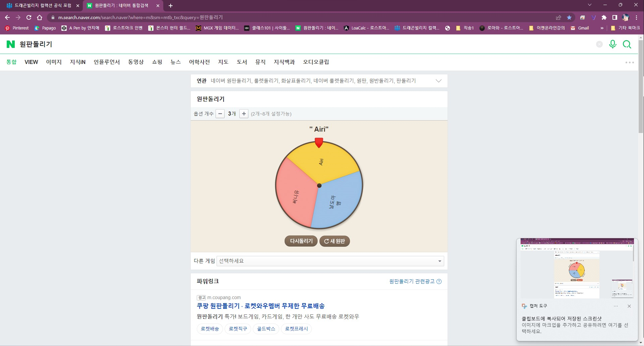This screenshot has width=644, height=346.
Task: Bookmark this page with the star icon
Action: click(569, 17)
